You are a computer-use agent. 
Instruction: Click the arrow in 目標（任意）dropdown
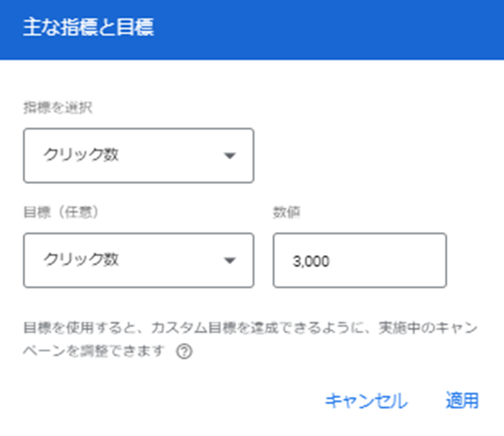point(230,260)
